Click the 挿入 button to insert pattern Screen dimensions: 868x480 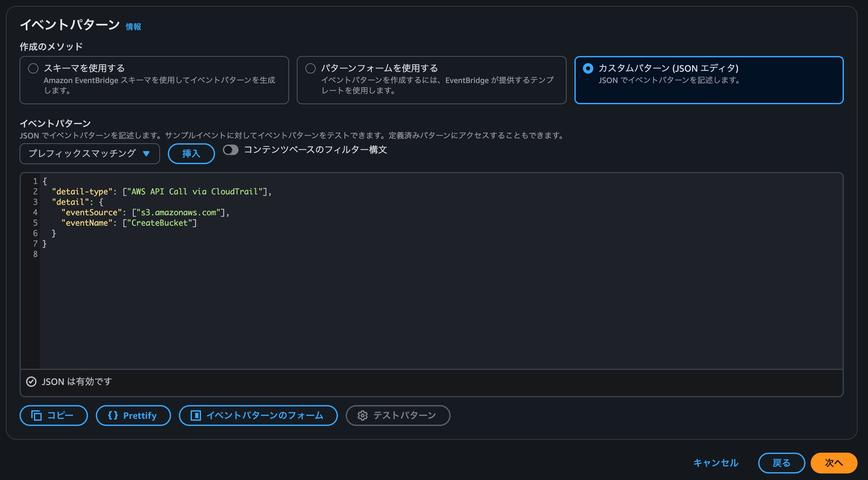point(191,154)
